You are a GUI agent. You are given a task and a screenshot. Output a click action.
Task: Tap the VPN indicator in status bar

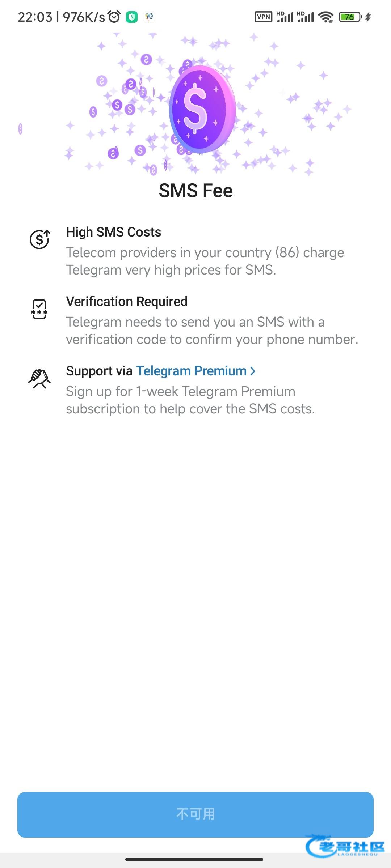tap(263, 17)
